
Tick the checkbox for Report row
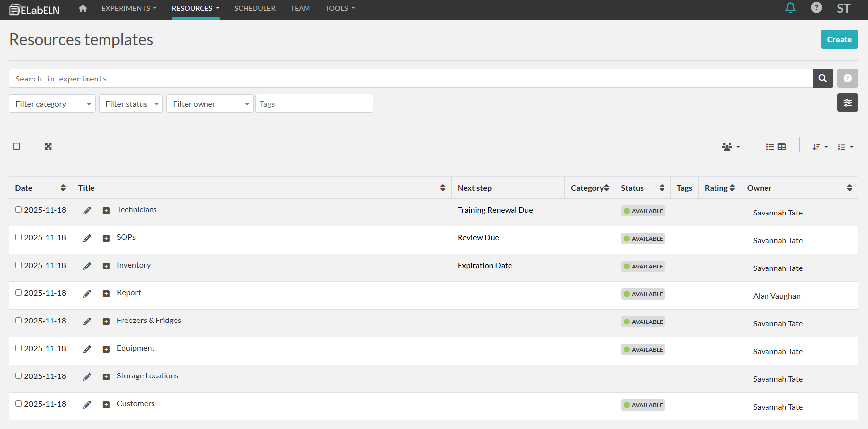point(18,293)
